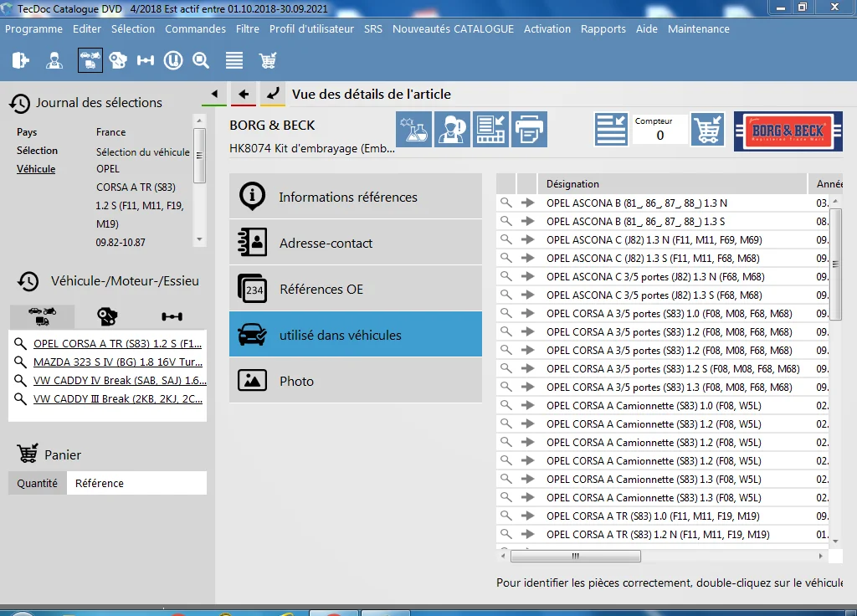Click the user profile toolbar icon
This screenshot has width=857, height=616.
[54, 60]
